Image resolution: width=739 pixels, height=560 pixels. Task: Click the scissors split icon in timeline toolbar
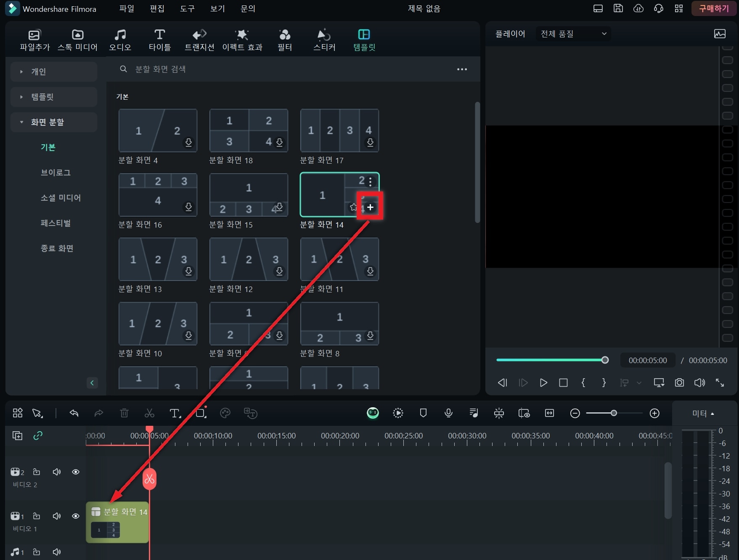pyautogui.click(x=149, y=413)
